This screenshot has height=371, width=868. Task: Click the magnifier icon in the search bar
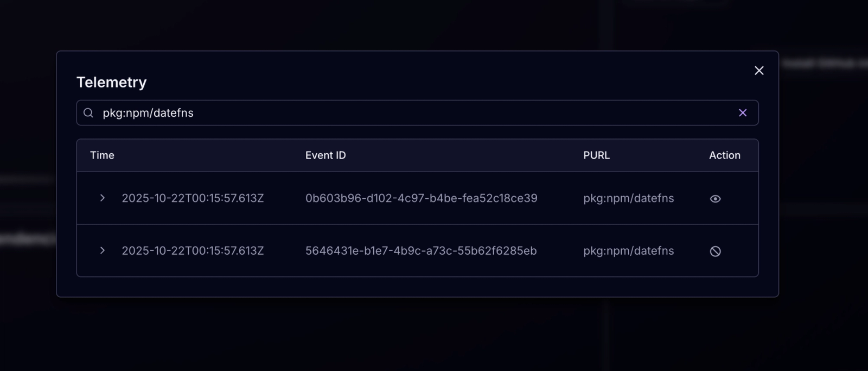88,112
